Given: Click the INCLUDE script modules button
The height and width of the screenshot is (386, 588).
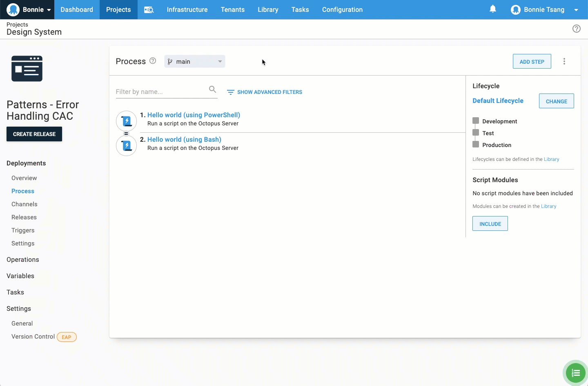Looking at the screenshot, I should click(490, 223).
